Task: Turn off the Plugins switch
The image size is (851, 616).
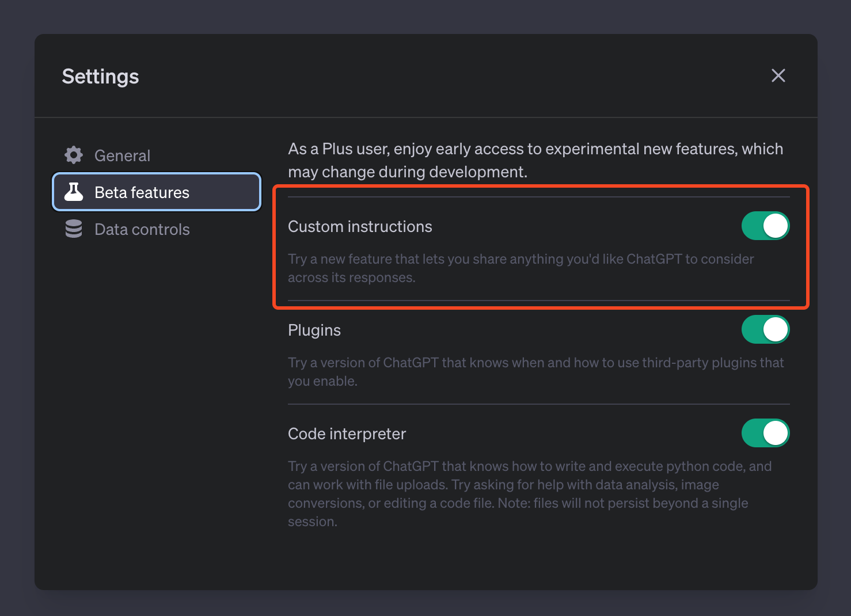Action: (x=765, y=329)
